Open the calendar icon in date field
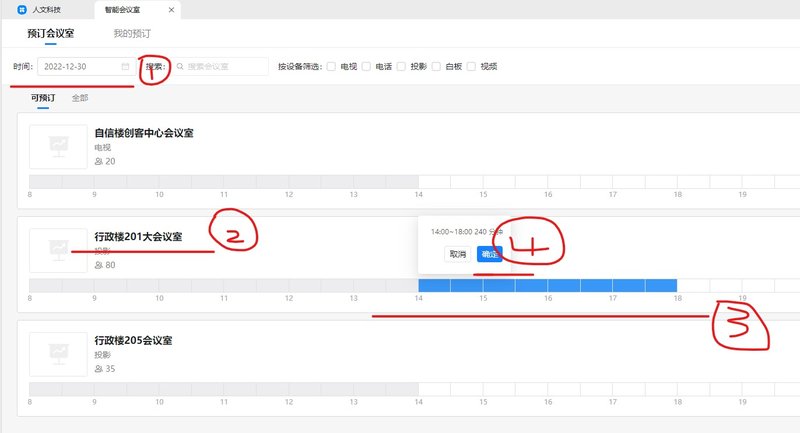The width and height of the screenshot is (800, 433). (x=125, y=67)
